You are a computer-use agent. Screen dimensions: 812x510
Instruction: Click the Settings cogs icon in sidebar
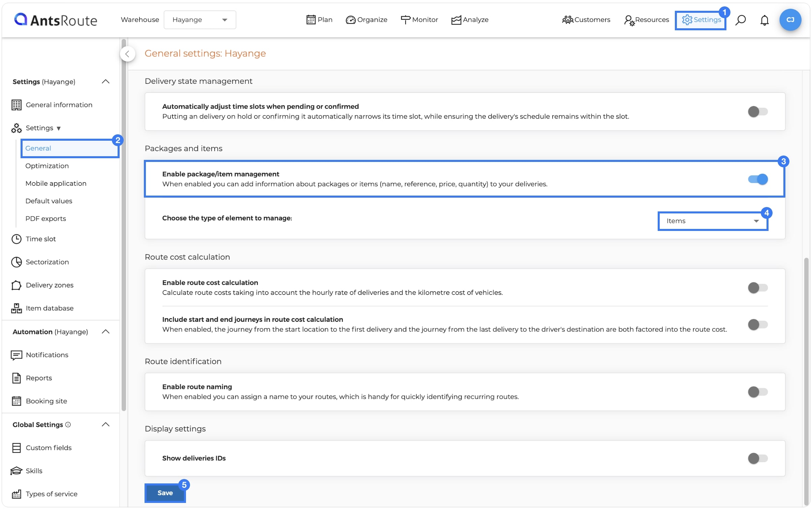[16, 128]
